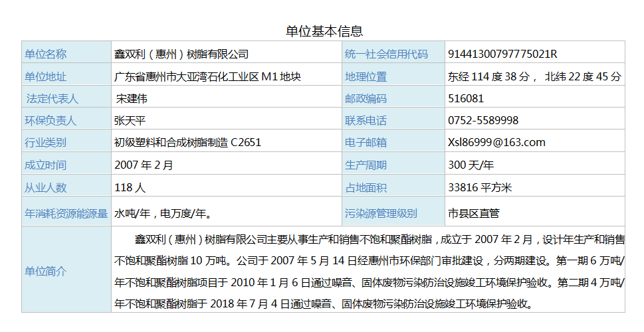Viewport: 644px width, 332px height.
Task: Click the credit code 91441300797775021R
Action: (502, 54)
